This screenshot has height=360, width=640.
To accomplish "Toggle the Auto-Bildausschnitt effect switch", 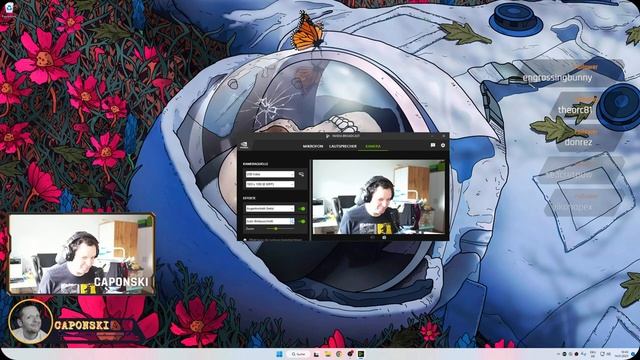I will coord(302,221).
